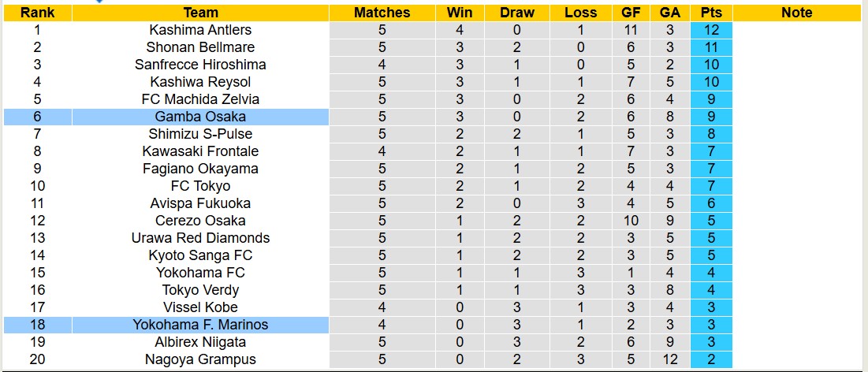Click the Yokohama F. Marinos team name
868x372 pixels.
click(x=200, y=325)
